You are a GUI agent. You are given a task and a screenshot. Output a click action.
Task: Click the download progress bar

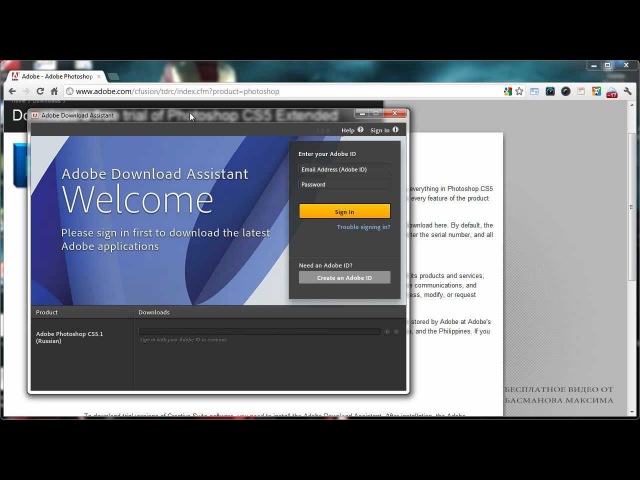point(260,331)
